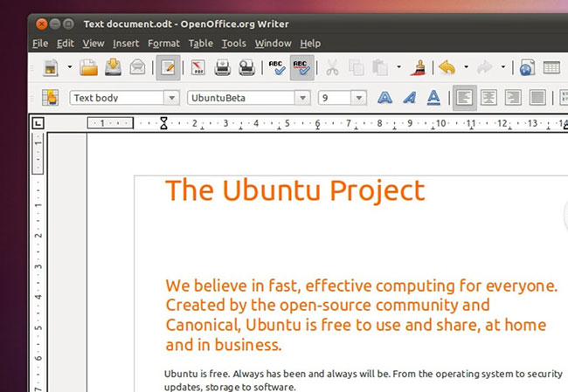The image size is (568, 392).
Task: Click the Undo arrow icon
Action: (x=447, y=67)
